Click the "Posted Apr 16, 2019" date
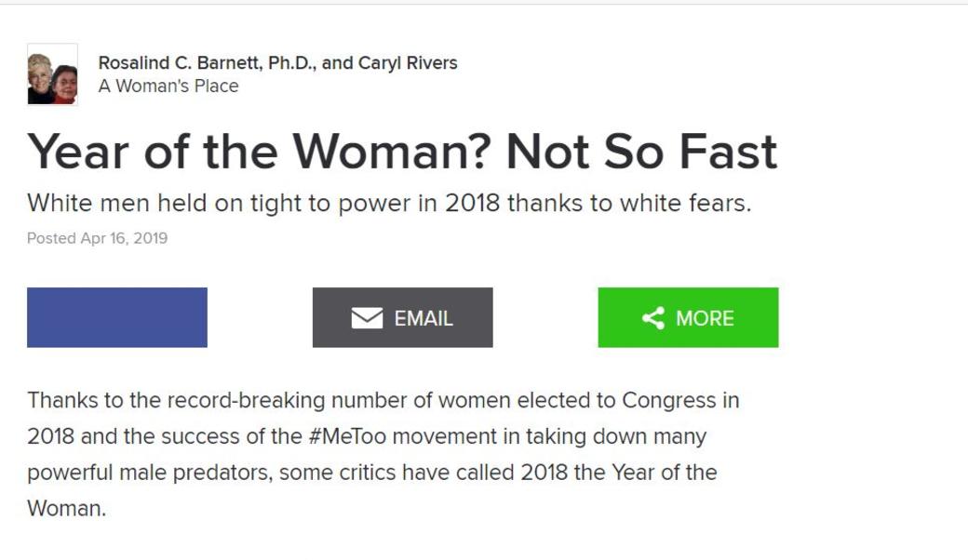 [97, 238]
